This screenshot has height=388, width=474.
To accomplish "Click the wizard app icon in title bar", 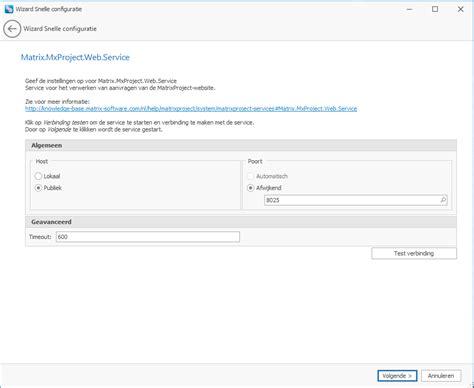I will click(x=9, y=9).
